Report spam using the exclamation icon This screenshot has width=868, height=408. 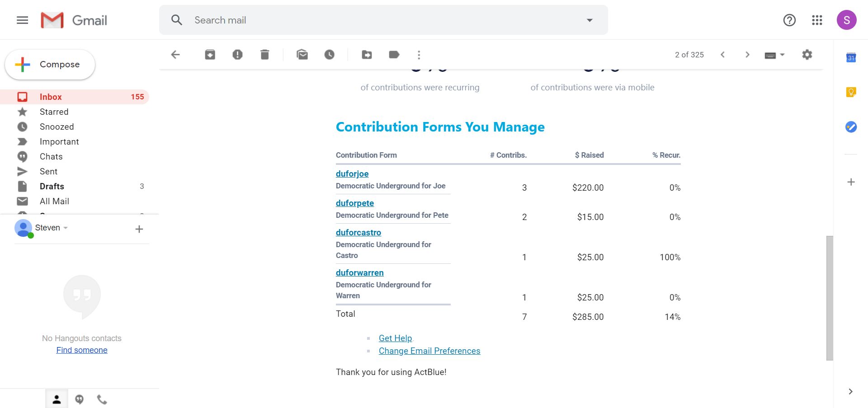coord(237,55)
